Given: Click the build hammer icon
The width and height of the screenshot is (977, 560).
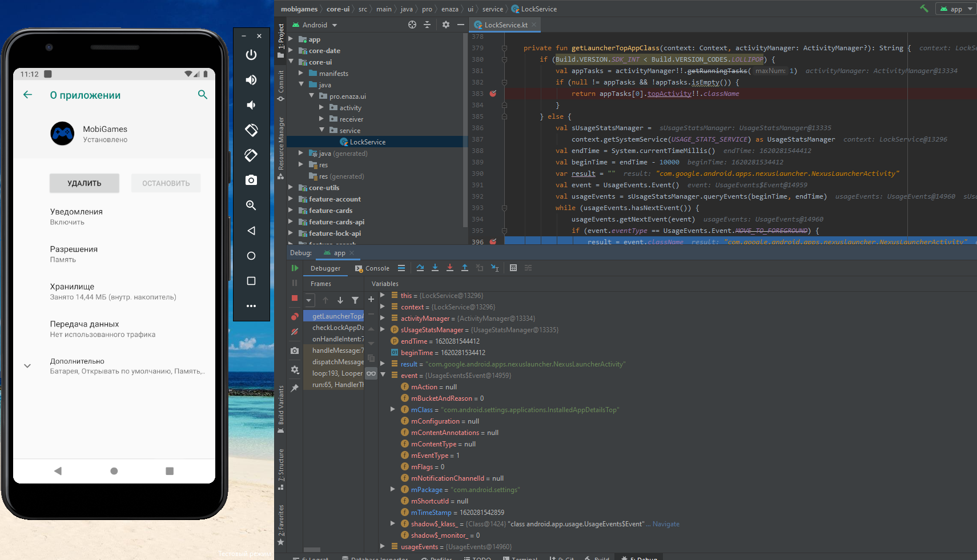Looking at the screenshot, I should (x=924, y=9).
